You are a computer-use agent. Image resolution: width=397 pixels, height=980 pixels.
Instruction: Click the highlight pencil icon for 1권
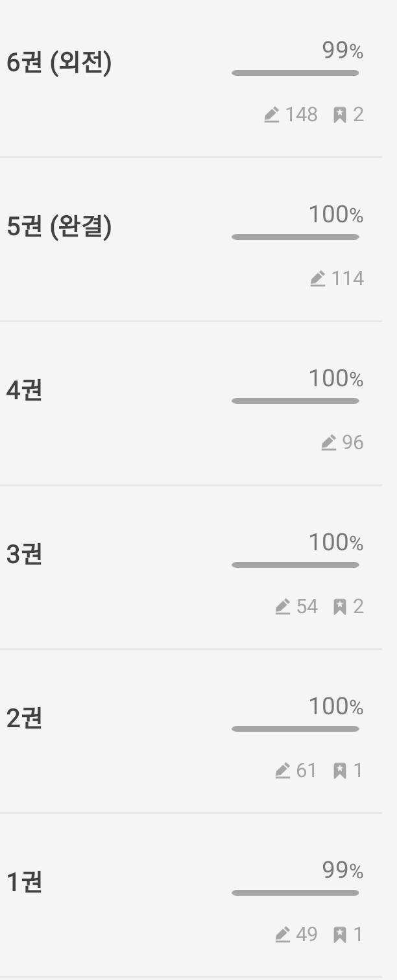(x=282, y=935)
